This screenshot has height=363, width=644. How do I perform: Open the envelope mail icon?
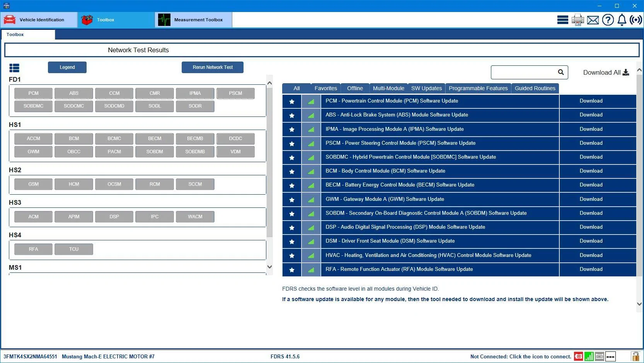pyautogui.click(x=593, y=20)
